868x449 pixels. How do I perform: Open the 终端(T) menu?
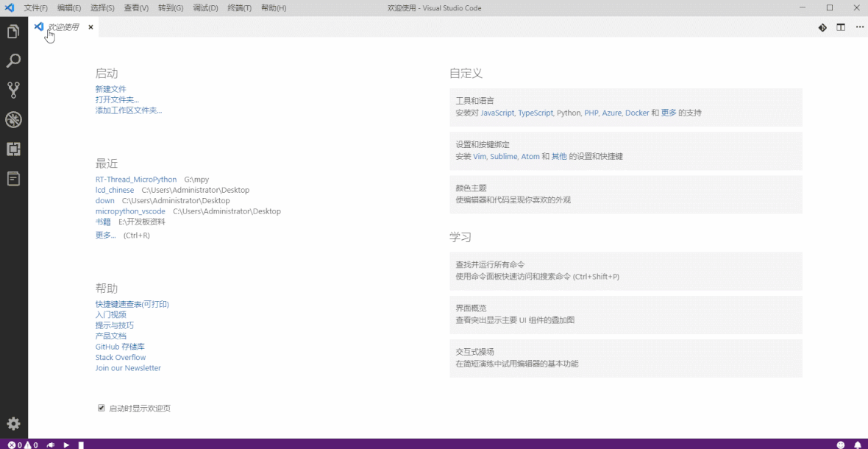pos(241,7)
